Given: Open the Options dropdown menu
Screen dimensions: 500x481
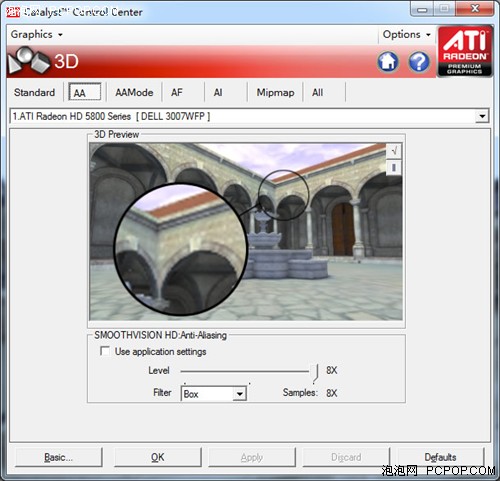Looking at the screenshot, I should tap(406, 34).
